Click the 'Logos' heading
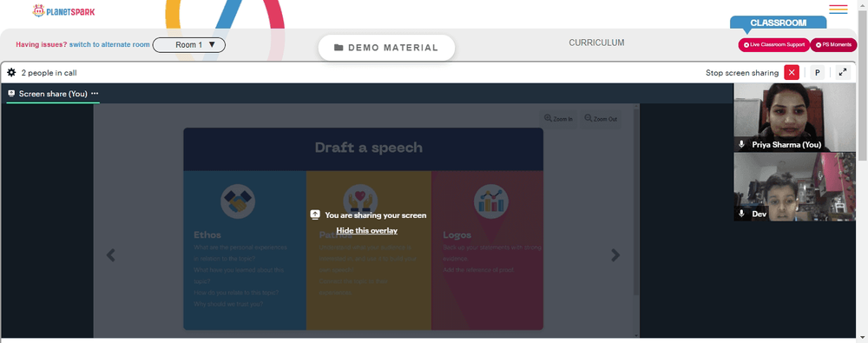The width and height of the screenshot is (868, 343). 457,235
